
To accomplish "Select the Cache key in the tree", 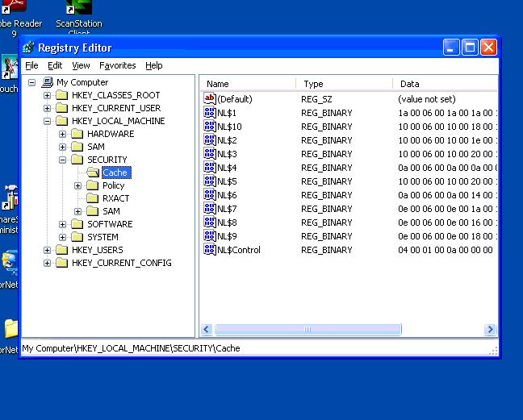I will tap(116, 173).
